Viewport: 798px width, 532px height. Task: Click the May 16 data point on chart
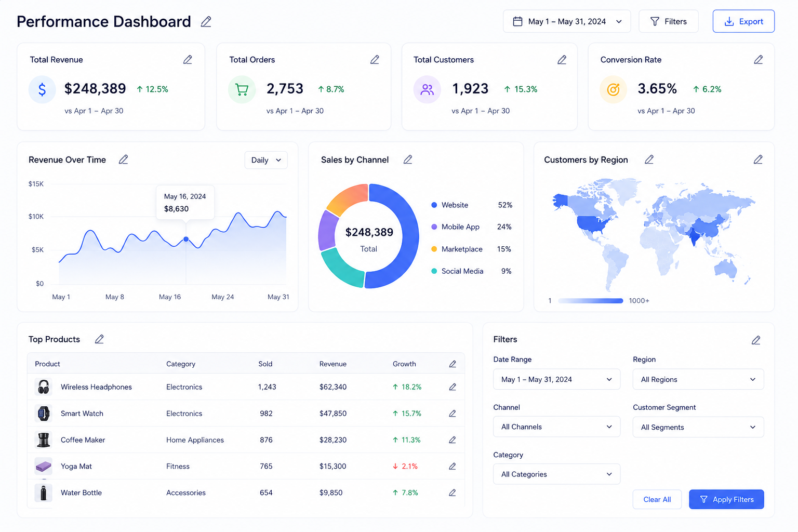(186, 240)
